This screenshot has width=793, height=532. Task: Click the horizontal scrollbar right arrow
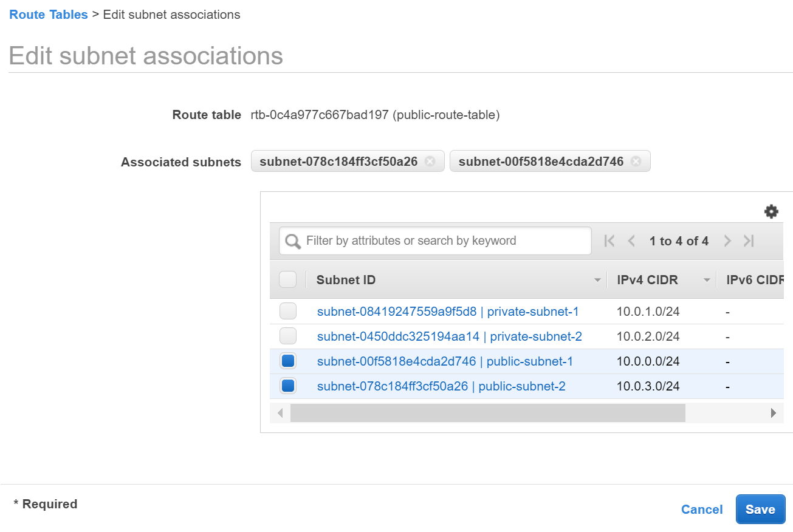[774, 413]
